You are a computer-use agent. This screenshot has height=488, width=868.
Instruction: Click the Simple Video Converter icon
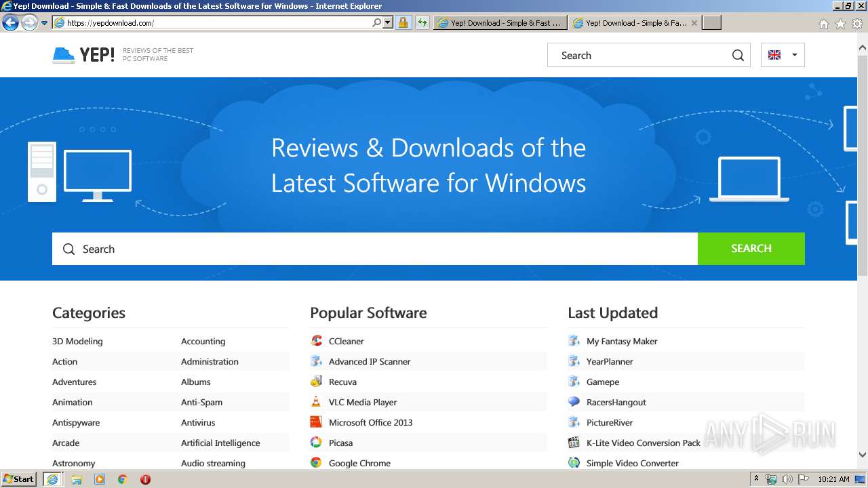pos(574,463)
